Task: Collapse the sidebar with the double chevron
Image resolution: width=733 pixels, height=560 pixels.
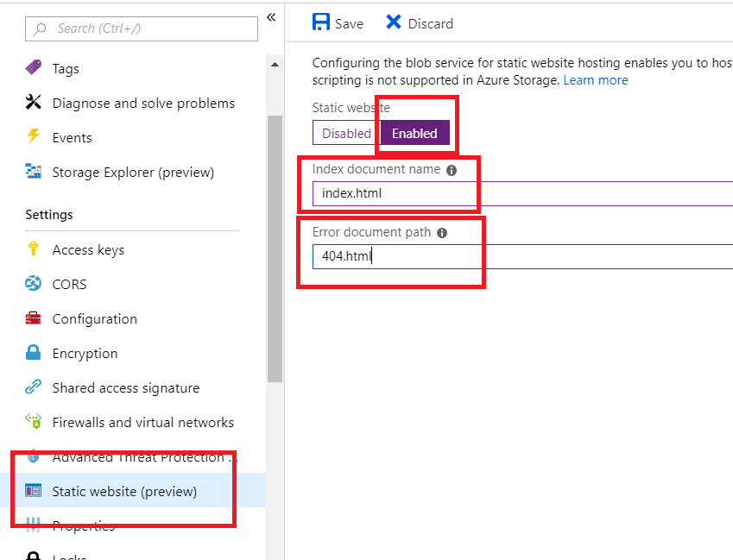Action: pos(271,18)
